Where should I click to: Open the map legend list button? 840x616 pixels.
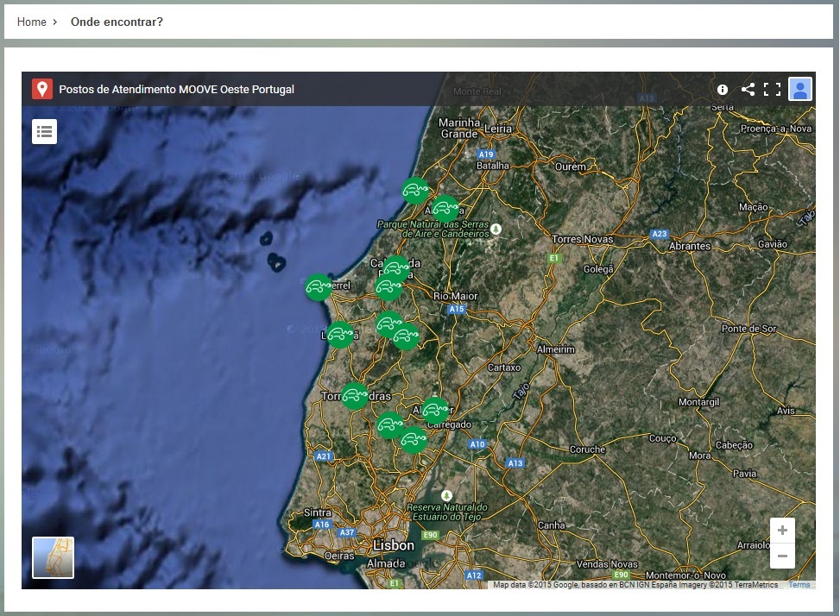pos(45,131)
